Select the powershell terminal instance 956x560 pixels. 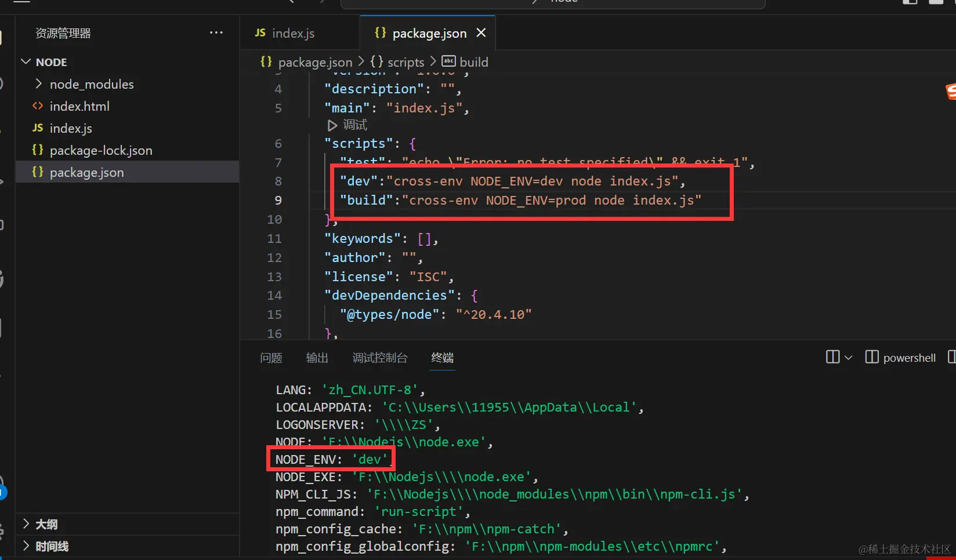[x=900, y=358]
